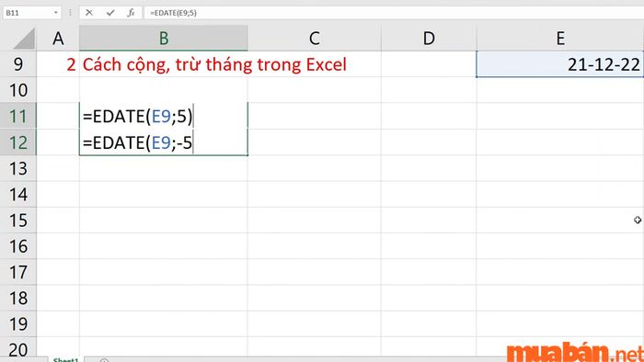644x362 pixels.
Task: Cancel formula entry with X icon
Action: tap(88, 13)
